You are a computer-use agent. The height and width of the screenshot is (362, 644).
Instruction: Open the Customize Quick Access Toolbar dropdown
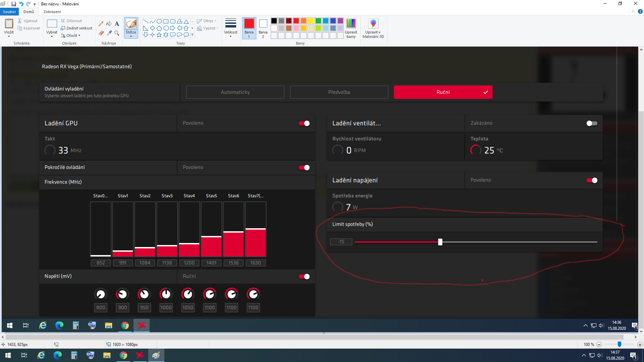pyautogui.click(x=35, y=4)
